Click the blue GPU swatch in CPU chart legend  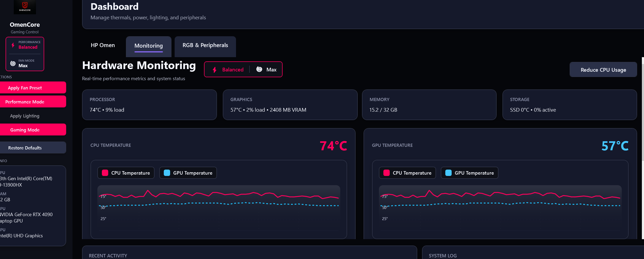[166, 173]
